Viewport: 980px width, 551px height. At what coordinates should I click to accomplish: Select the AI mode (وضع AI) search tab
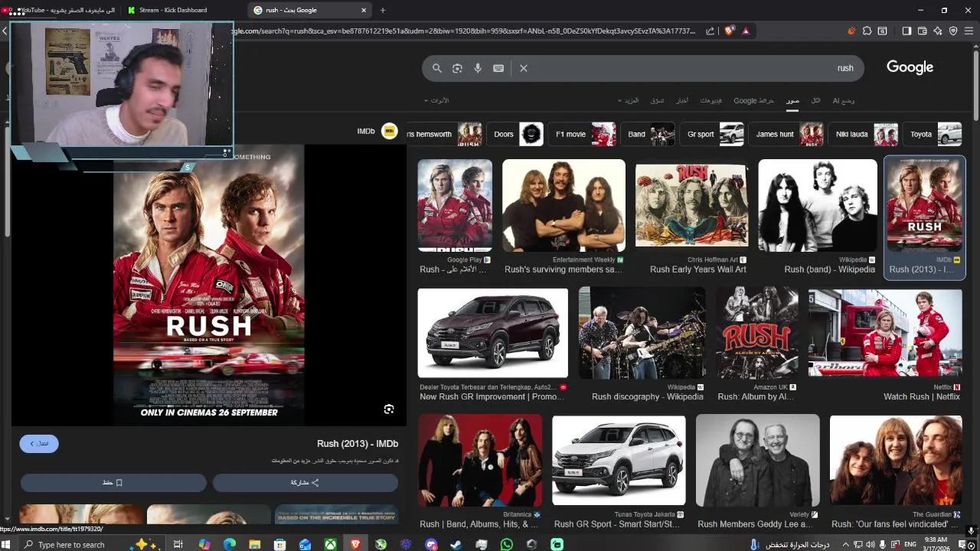click(x=844, y=100)
